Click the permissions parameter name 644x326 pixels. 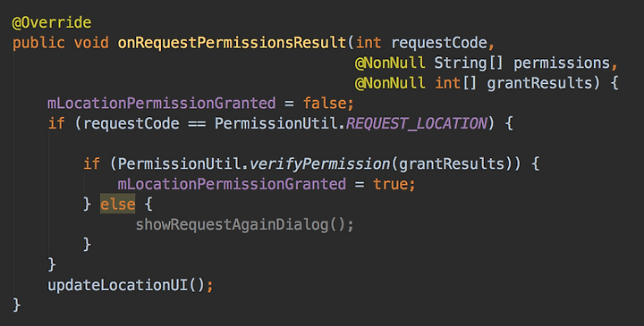(562, 63)
